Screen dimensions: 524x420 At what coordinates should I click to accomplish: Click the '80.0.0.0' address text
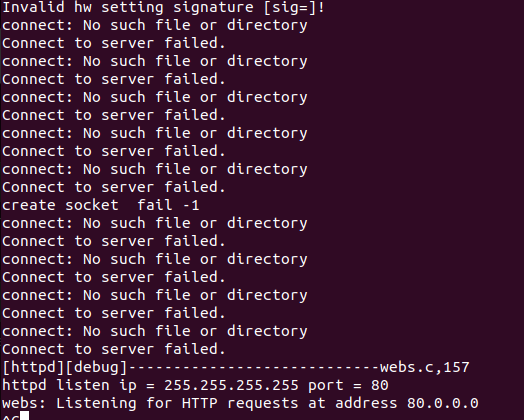click(442, 403)
